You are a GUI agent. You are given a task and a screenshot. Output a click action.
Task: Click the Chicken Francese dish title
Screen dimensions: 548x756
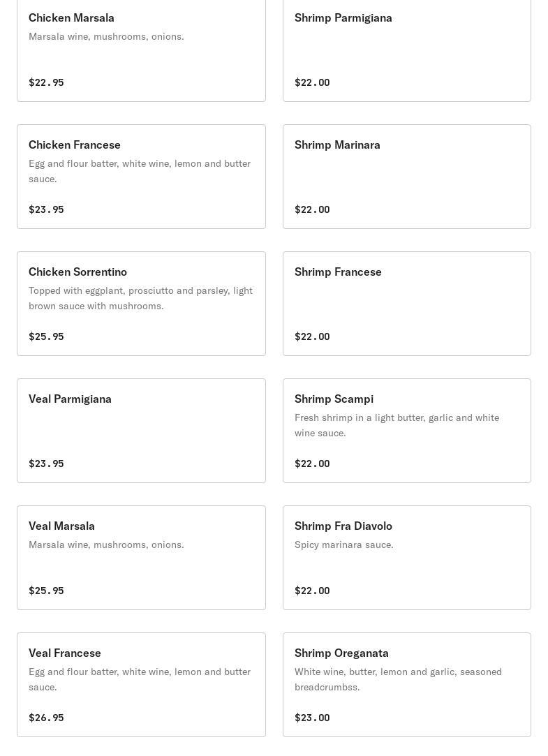click(x=75, y=145)
